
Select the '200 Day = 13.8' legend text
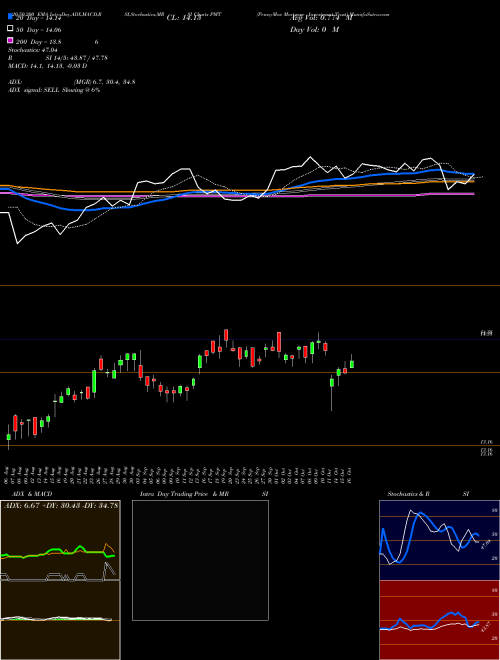point(39,42)
